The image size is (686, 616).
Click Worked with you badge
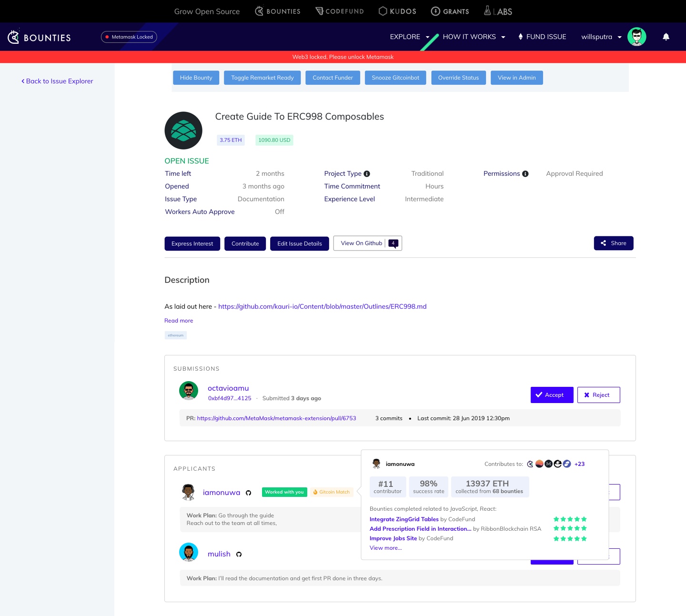tap(284, 492)
